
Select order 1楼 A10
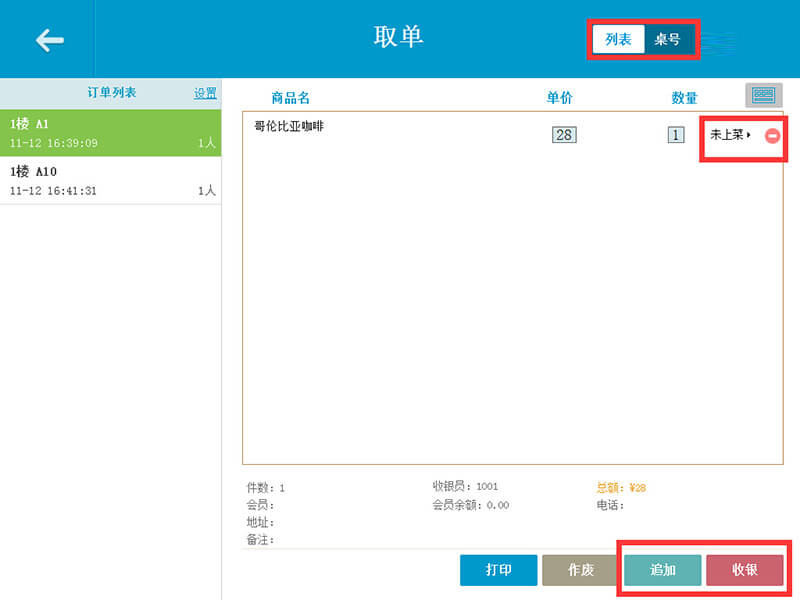pyautogui.click(x=111, y=181)
